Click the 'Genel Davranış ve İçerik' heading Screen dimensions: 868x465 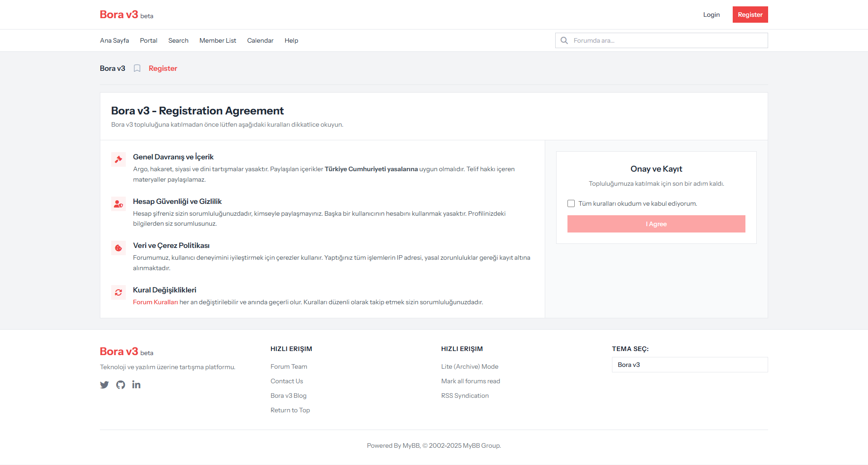pos(173,157)
